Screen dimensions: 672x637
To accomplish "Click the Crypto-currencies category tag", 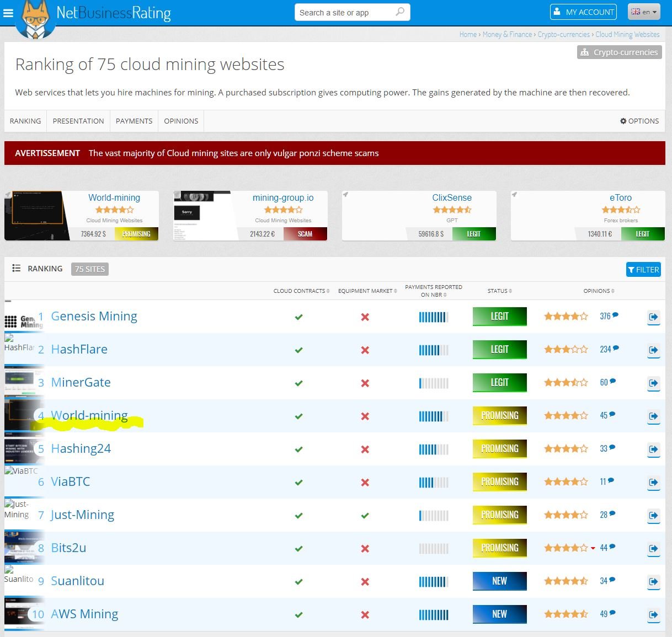I will click(x=619, y=52).
